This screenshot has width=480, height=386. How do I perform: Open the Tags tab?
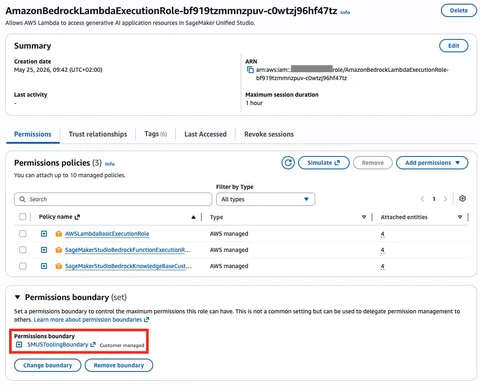[x=155, y=134]
